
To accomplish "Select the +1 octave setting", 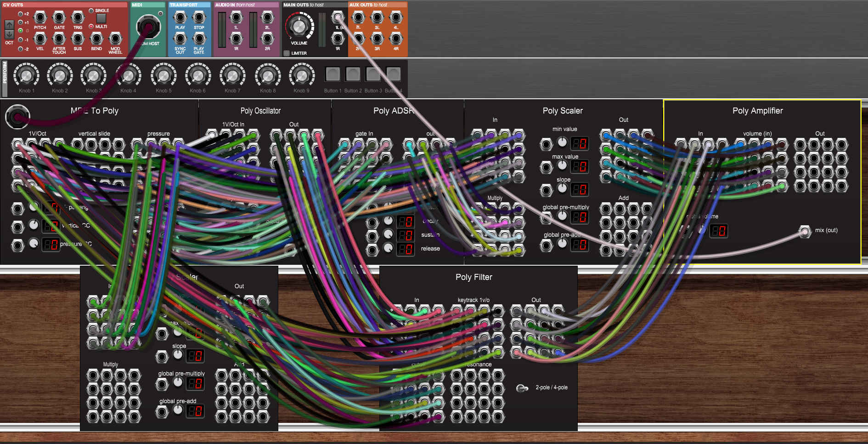I will pyautogui.click(x=20, y=22).
